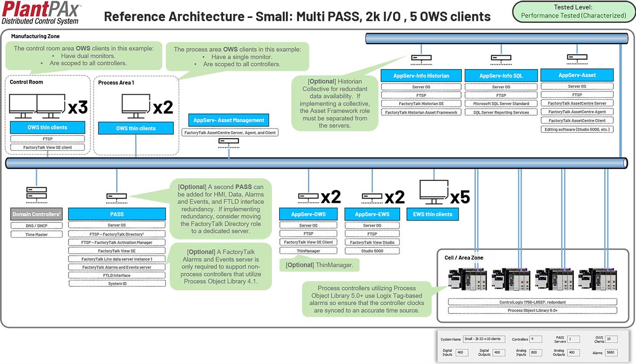Click the FactoryTalk View Studio row
Viewport: 636px width, 364px height.
[x=372, y=242]
